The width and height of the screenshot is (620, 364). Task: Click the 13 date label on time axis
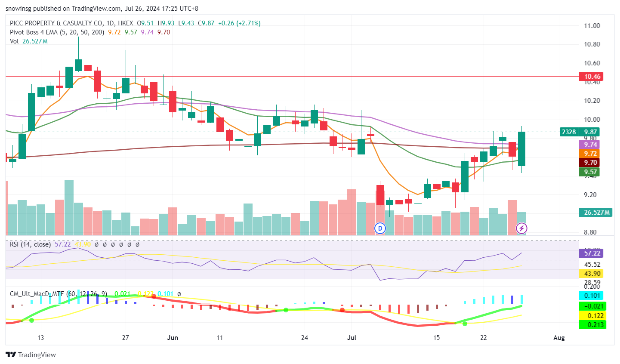click(x=40, y=338)
